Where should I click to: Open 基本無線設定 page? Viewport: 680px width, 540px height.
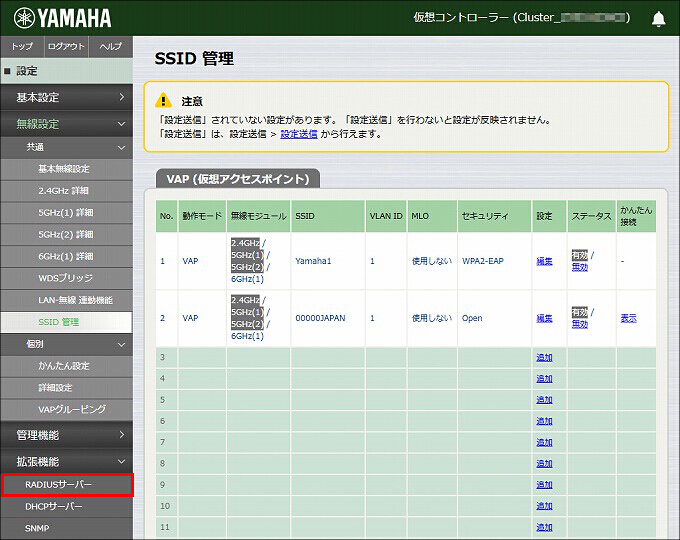click(x=66, y=169)
